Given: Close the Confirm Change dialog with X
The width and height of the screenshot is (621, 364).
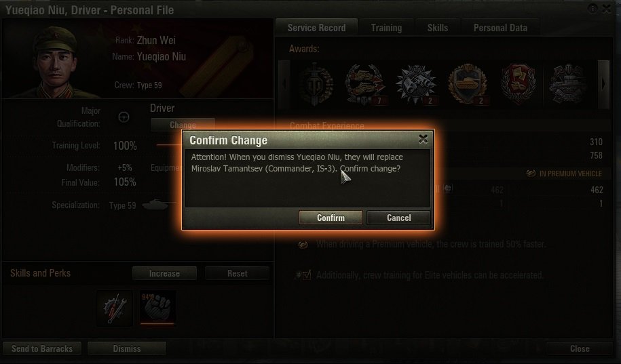Looking at the screenshot, I should click(x=423, y=139).
